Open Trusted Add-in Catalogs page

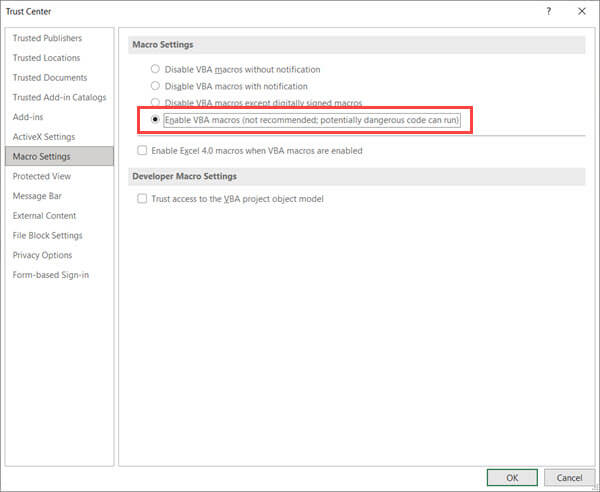[59, 97]
